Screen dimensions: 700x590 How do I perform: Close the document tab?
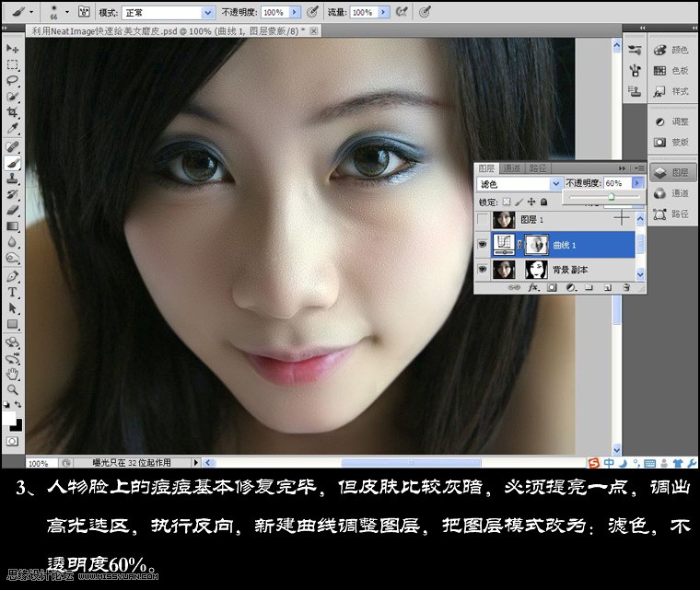(314, 30)
